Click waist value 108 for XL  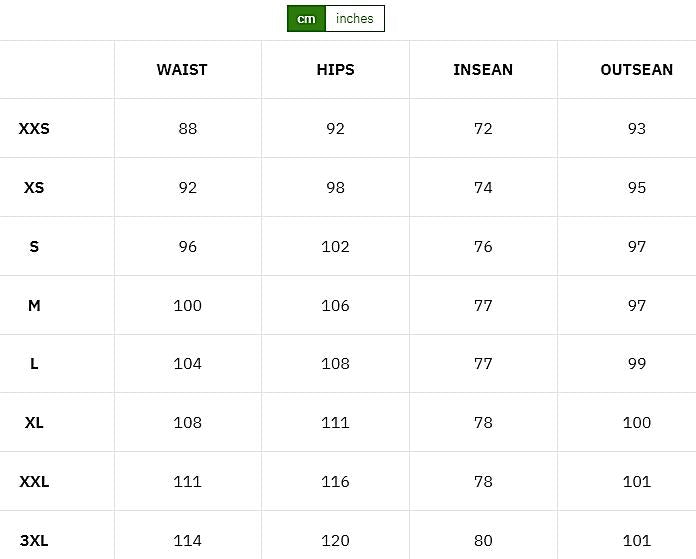coord(188,423)
